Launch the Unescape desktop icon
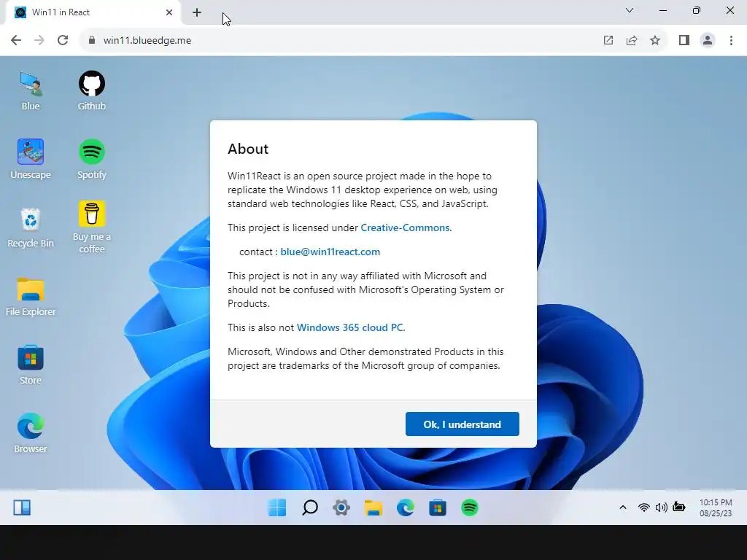Viewport: 747px width, 560px height. pyautogui.click(x=31, y=159)
